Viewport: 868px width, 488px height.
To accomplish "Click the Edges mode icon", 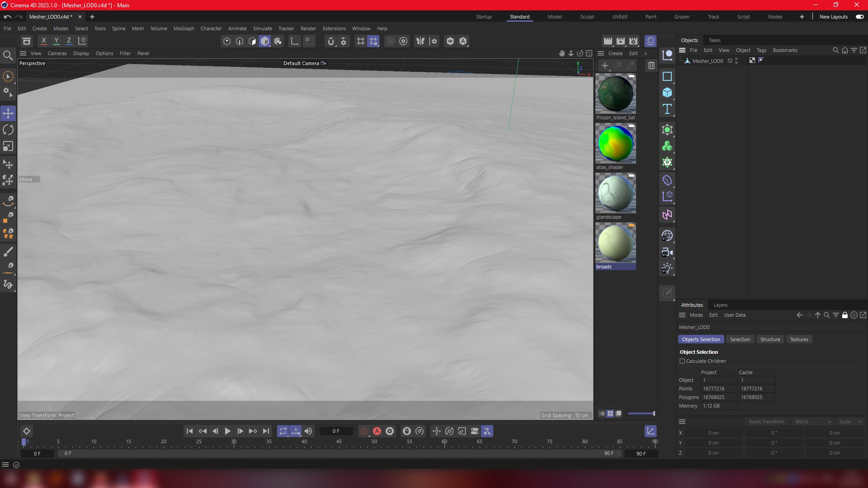I will point(240,41).
